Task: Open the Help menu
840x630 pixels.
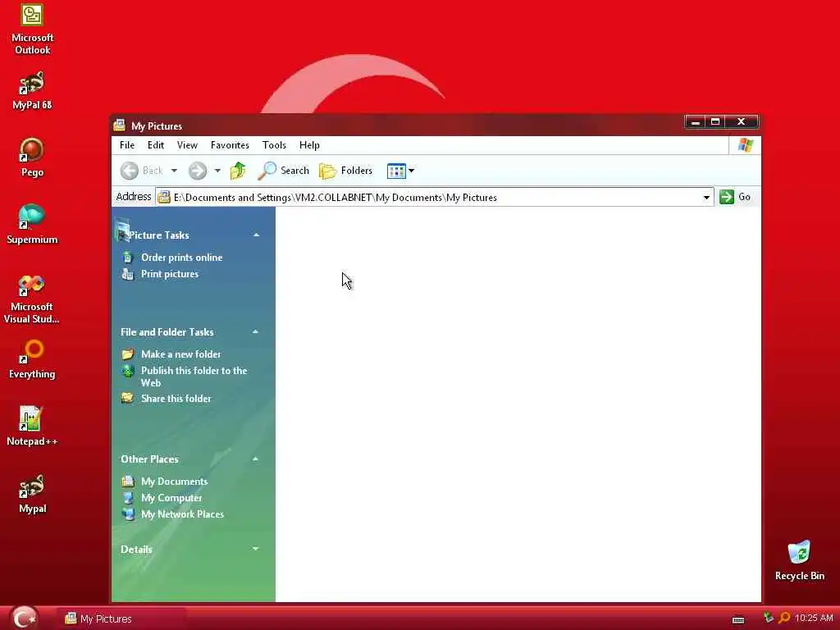Action: point(309,145)
